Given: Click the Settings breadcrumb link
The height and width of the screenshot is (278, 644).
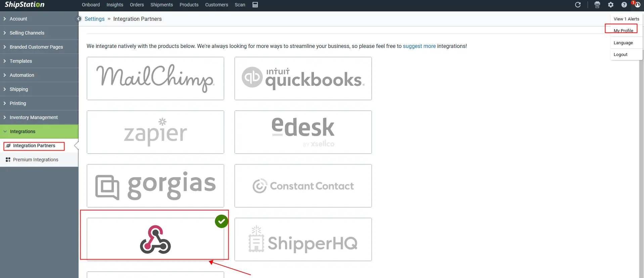Looking at the screenshot, I should pos(94,19).
